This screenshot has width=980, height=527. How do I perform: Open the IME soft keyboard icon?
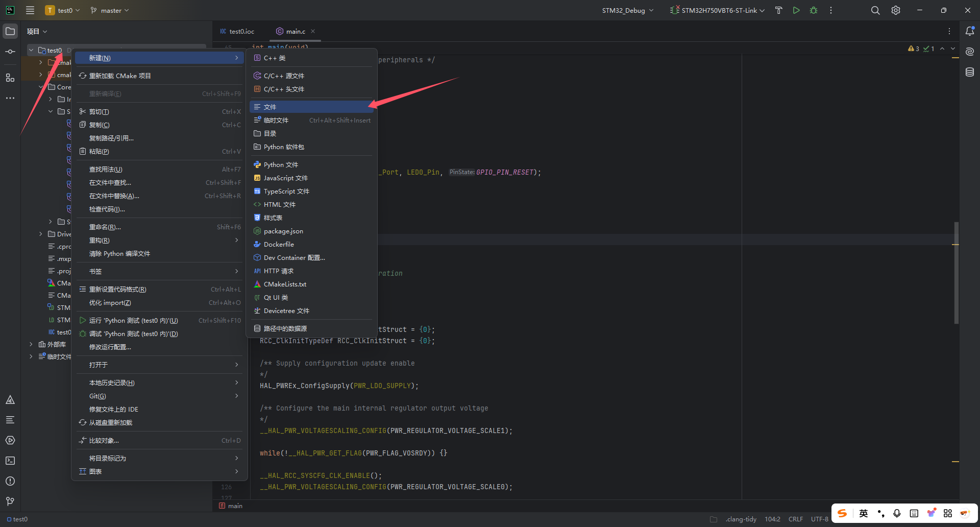914,513
